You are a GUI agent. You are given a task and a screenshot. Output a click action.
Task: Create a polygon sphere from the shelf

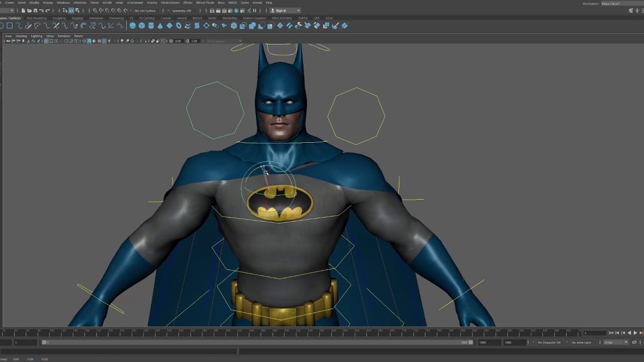point(132,26)
